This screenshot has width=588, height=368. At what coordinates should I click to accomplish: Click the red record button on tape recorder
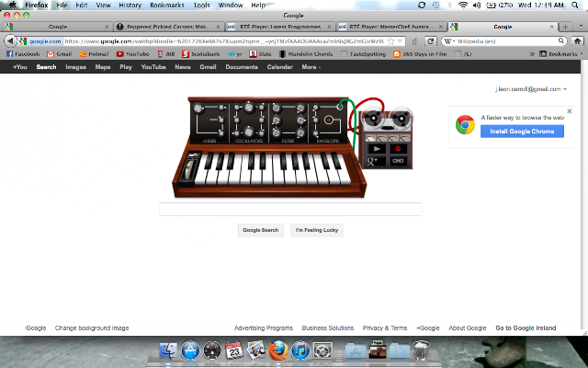398,149
